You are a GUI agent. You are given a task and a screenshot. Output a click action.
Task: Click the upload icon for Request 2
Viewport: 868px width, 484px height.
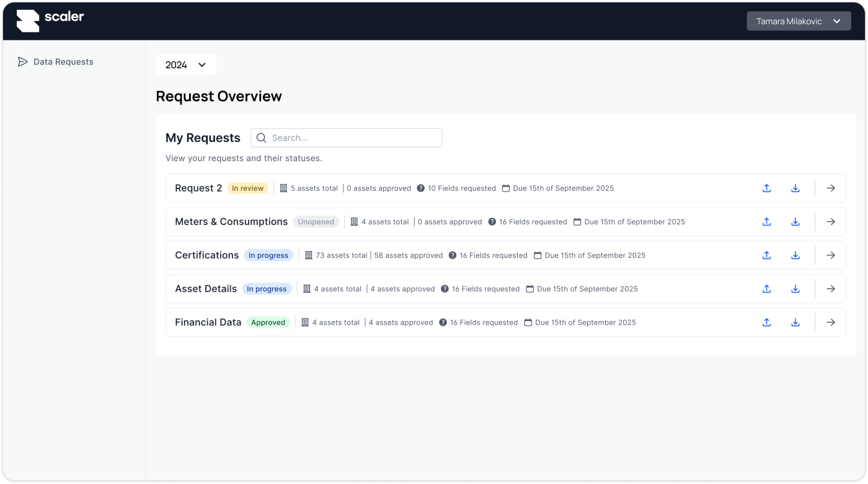766,188
